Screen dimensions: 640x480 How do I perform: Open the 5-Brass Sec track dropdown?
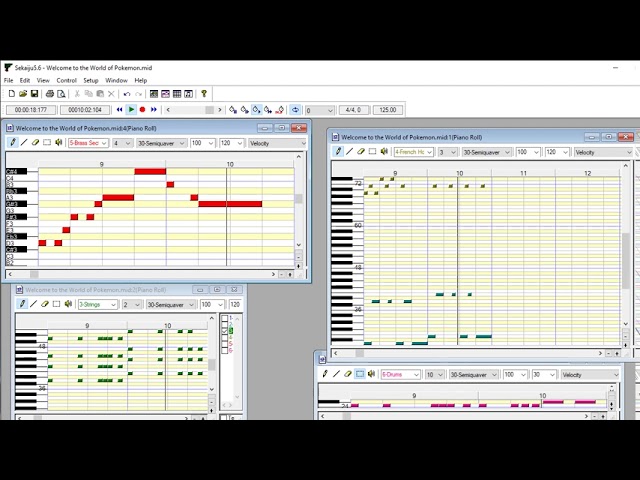point(89,143)
